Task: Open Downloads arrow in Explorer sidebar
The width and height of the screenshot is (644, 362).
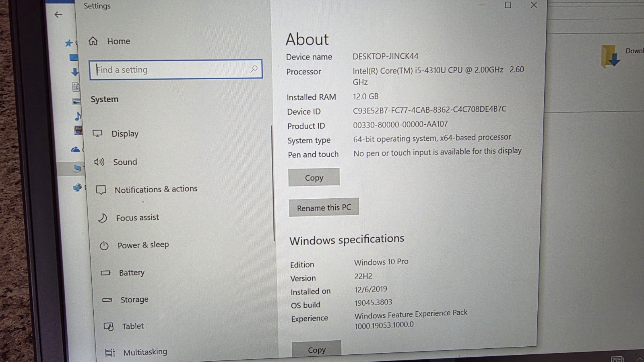Action: pos(75,72)
